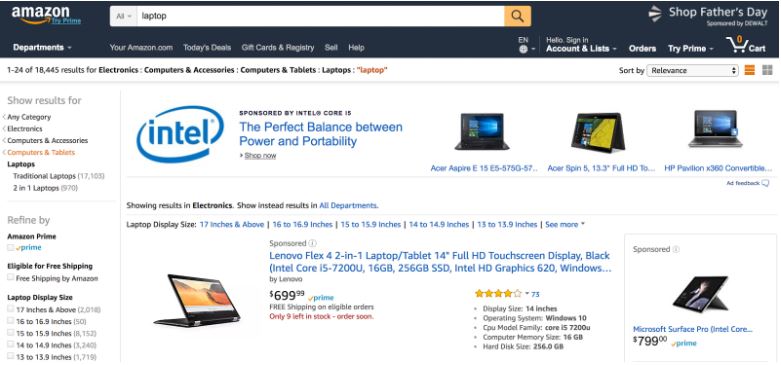Check Free Shipping by Amazon
Viewport: 781px width, 365px height.
point(10,277)
